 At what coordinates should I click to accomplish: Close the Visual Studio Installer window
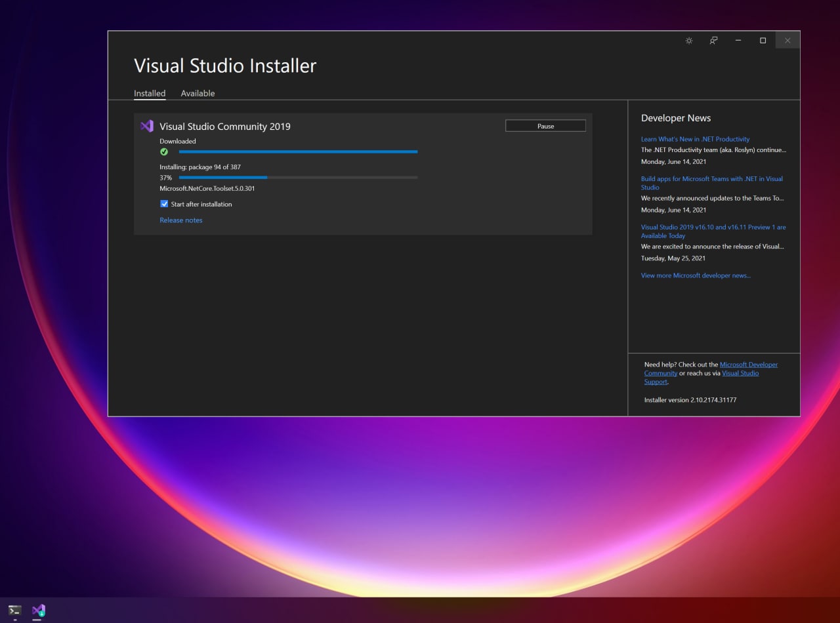pos(787,41)
